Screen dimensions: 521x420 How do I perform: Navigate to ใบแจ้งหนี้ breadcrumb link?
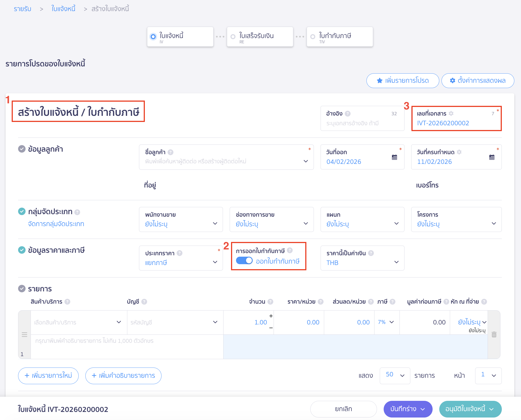tap(63, 9)
